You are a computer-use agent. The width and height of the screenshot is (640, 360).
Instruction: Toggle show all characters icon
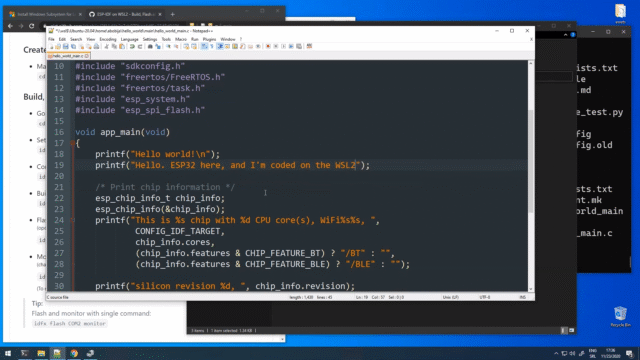(x=211, y=47)
